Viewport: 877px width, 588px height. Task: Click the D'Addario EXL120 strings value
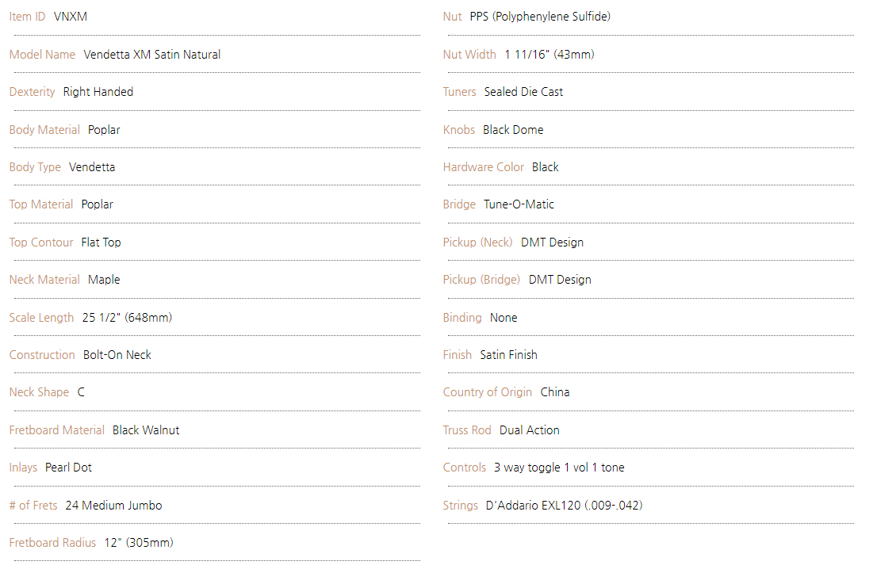pos(564,506)
